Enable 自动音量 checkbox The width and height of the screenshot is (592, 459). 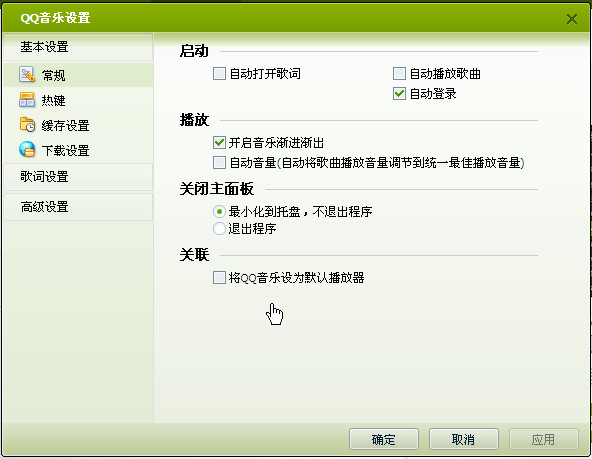219,163
